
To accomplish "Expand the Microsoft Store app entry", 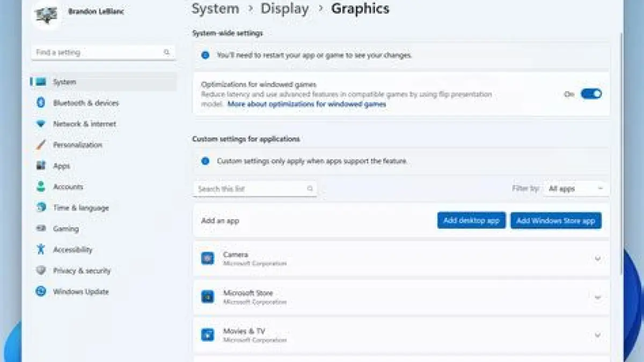I will [x=597, y=297].
